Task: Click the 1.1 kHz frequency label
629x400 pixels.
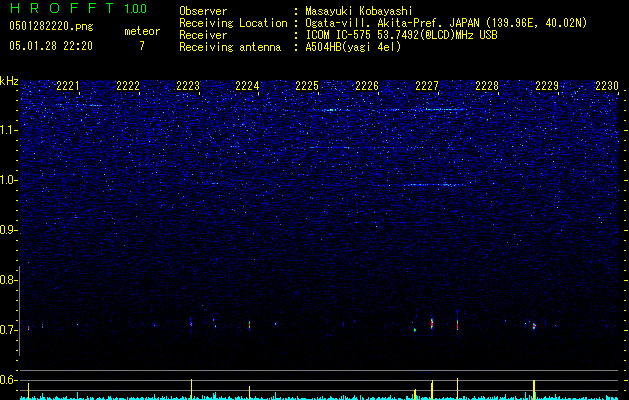Action: pyautogui.click(x=8, y=130)
